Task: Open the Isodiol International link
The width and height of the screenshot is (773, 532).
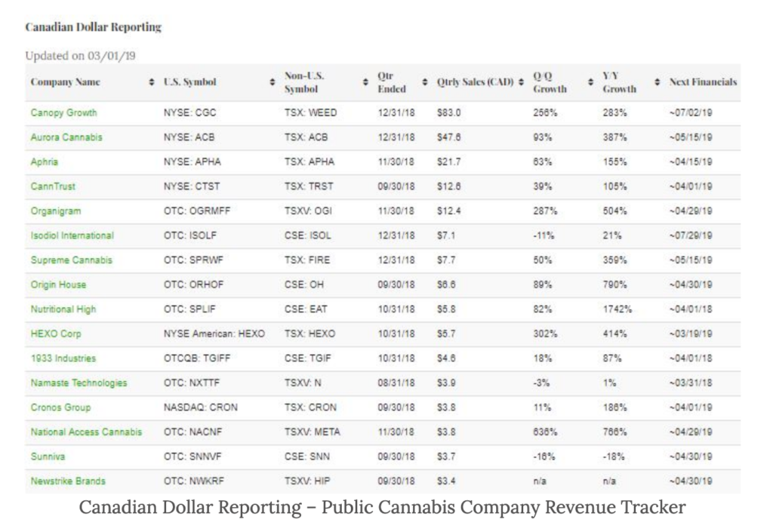Action: pos(72,235)
